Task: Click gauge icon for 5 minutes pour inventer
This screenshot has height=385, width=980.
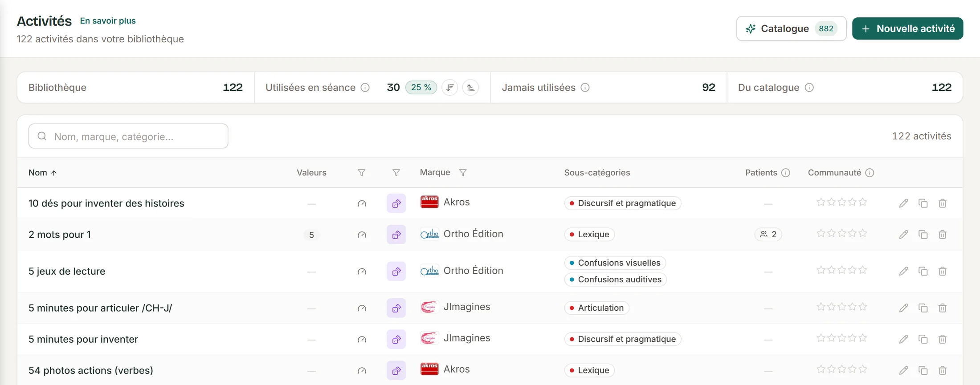Action: pyautogui.click(x=362, y=340)
